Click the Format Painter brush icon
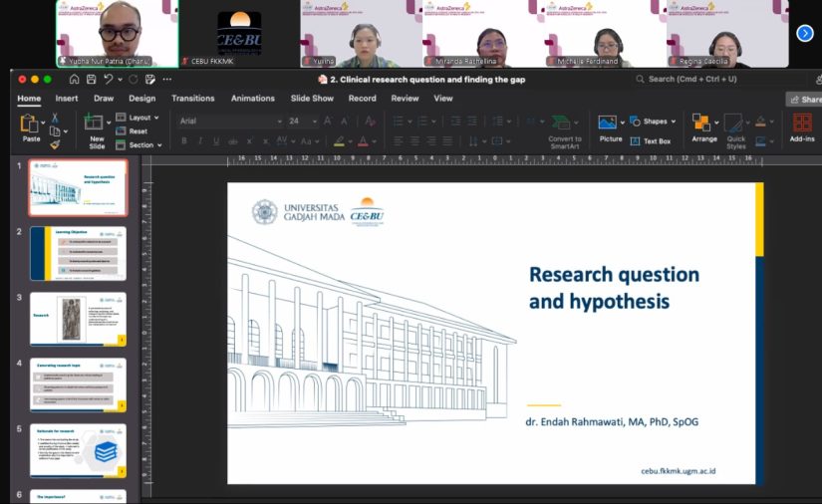This screenshot has height=504, width=822. point(55,144)
